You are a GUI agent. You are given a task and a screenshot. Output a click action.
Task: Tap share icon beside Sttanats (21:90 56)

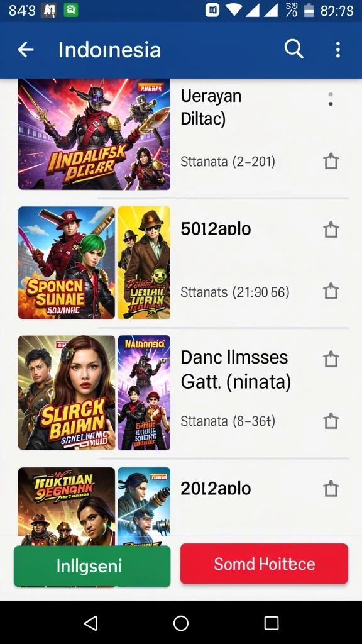[331, 291]
